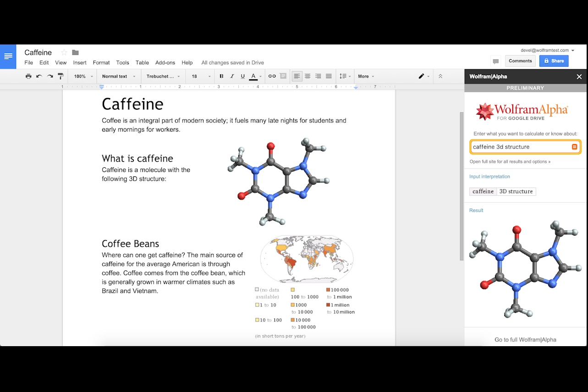Click the 'Coffee Beans' heading
The image size is (588, 392).
coord(131,244)
